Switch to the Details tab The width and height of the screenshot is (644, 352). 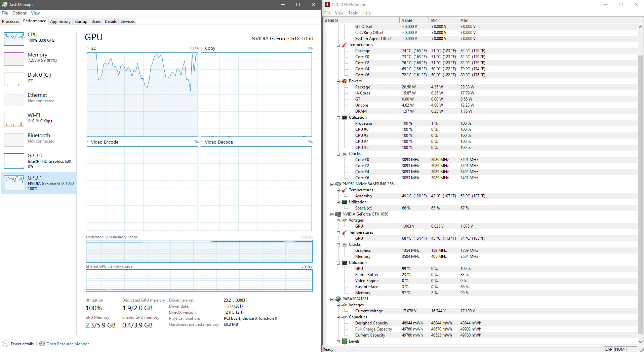click(x=111, y=21)
